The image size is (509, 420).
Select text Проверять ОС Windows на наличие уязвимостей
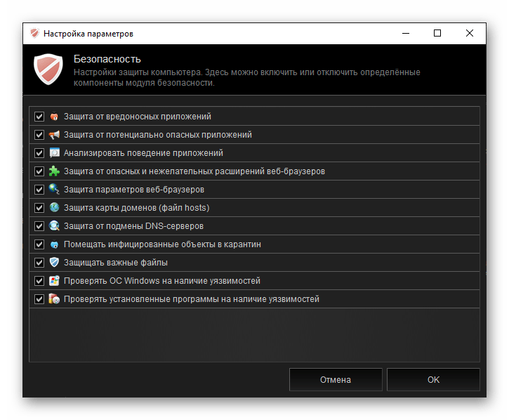pyautogui.click(x=162, y=281)
